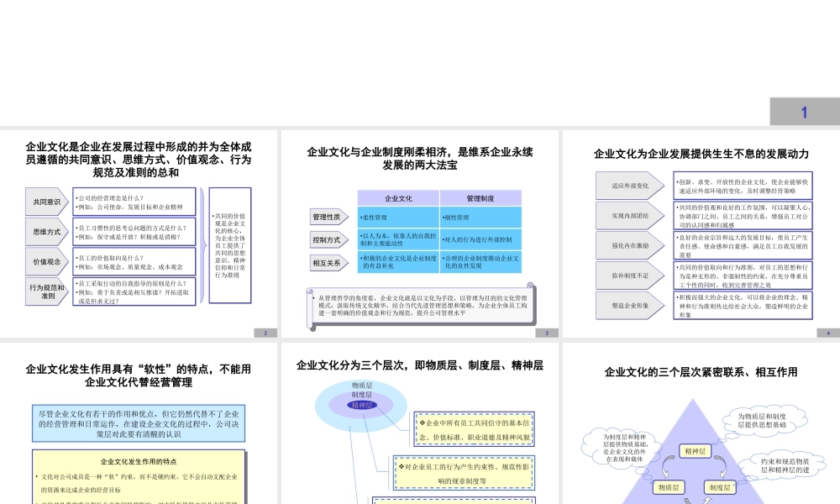Click the 物质层 box in the triangle
The image size is (840, 504).
click(669, 487)
